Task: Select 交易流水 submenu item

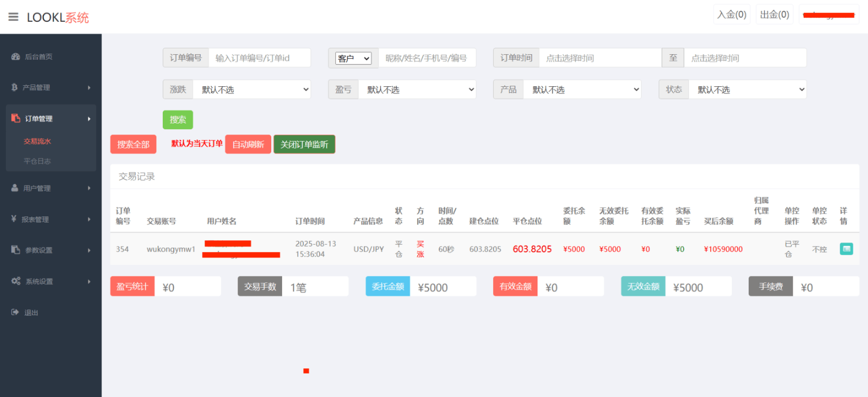Action: [x=38, y=141]
